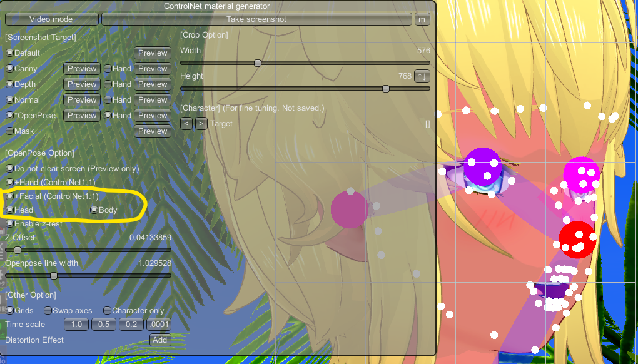
Task: Select the Normal screenshot target
Action: 9,99
